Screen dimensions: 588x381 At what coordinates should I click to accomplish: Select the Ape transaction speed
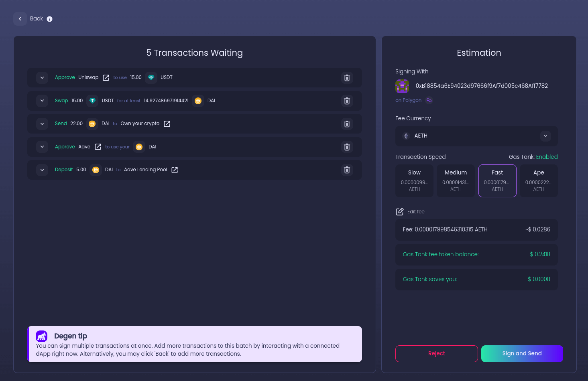tap(539, 180)
